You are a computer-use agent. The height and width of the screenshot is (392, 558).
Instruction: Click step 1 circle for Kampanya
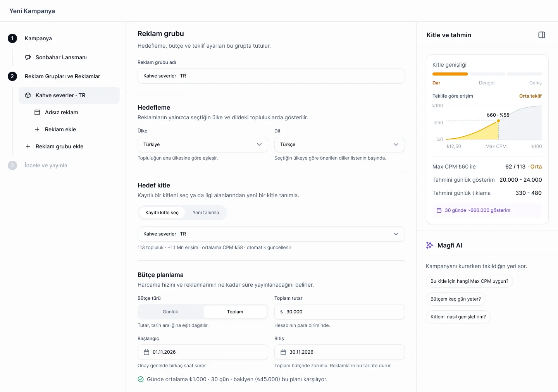12,38
